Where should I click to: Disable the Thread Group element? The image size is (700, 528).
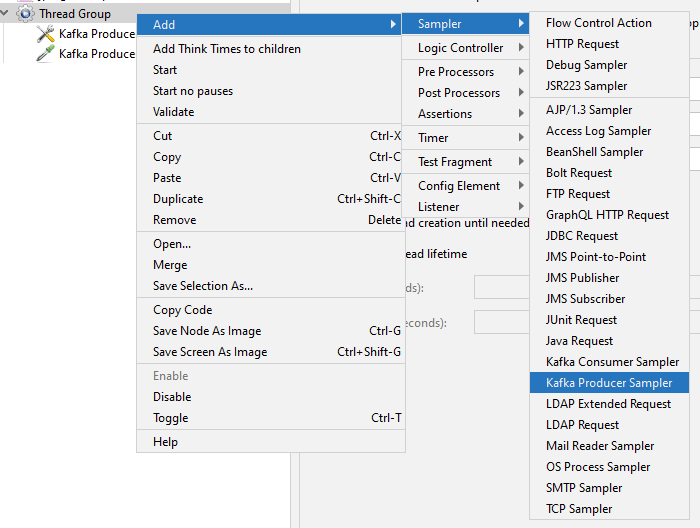172,397
